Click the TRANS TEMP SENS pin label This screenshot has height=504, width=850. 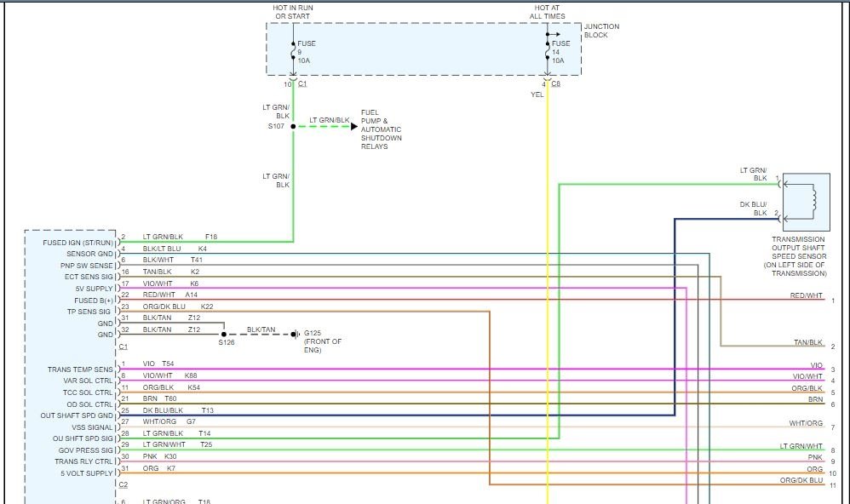(x=80, y=369)
